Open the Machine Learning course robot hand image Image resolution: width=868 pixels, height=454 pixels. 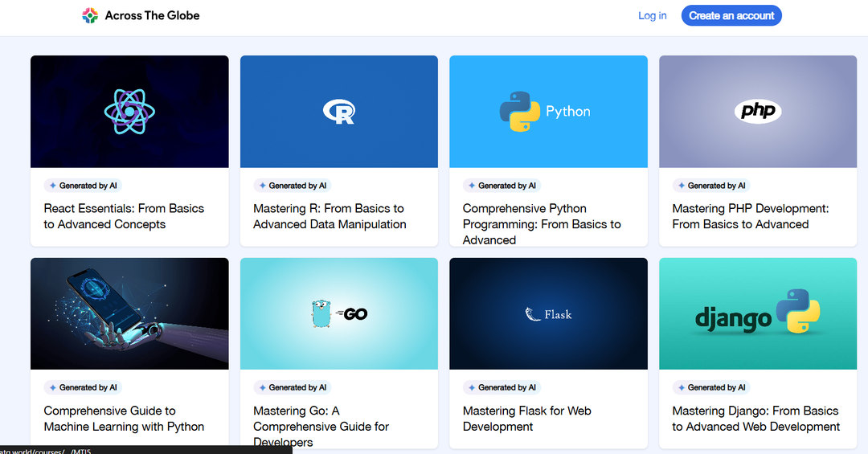click(x=129, y=313)
